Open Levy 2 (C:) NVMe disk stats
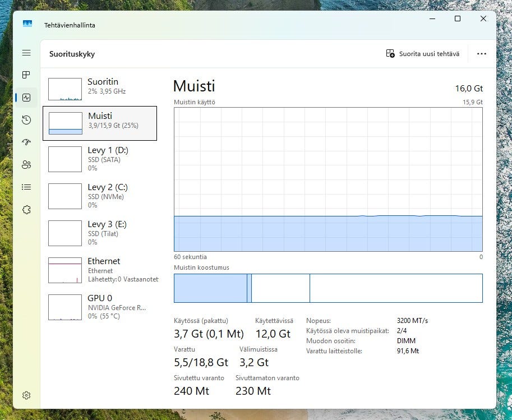The image size is (512, 420). pyautogui.click(x=100, y=196)
